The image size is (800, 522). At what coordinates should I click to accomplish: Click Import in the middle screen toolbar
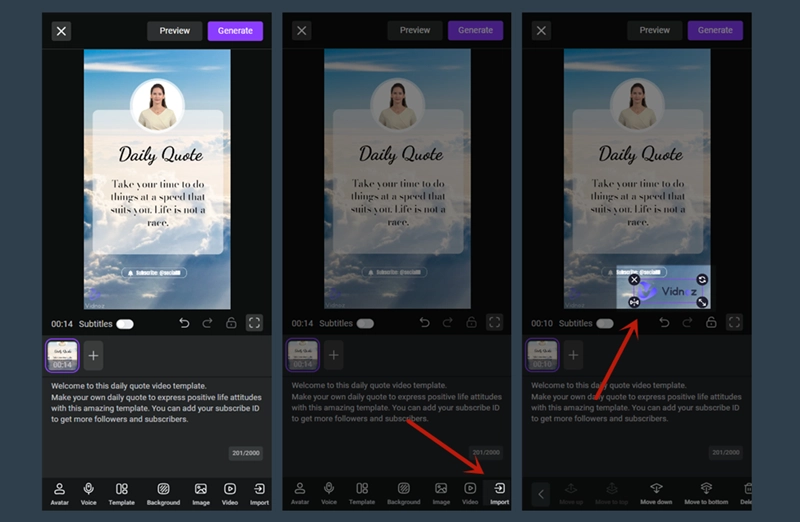pos(499,494)
